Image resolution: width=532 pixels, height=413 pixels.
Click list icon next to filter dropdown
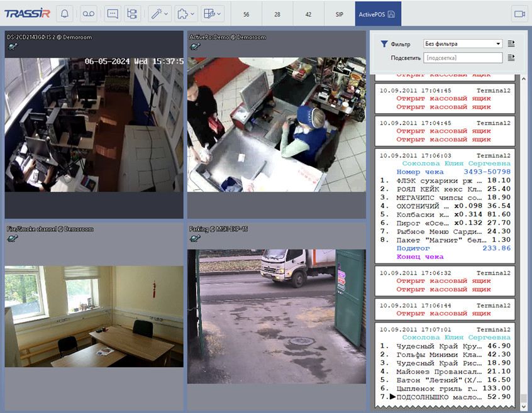[511, 44]
